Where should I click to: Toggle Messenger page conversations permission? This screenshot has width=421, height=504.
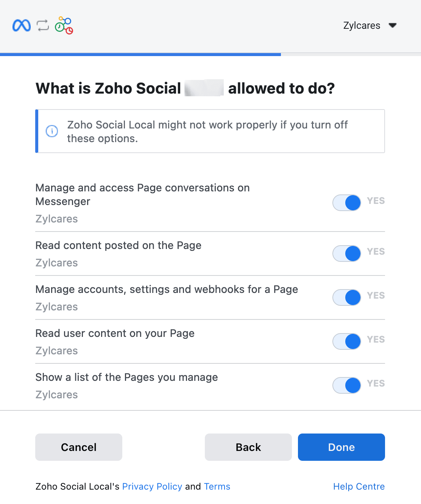(x=347, y=203)
